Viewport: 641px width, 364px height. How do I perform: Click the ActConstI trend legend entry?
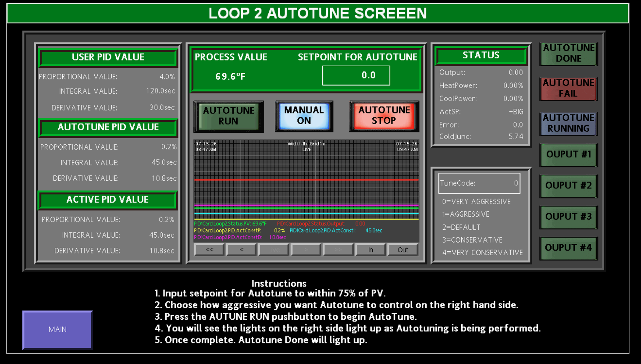(x=336, y=230)
